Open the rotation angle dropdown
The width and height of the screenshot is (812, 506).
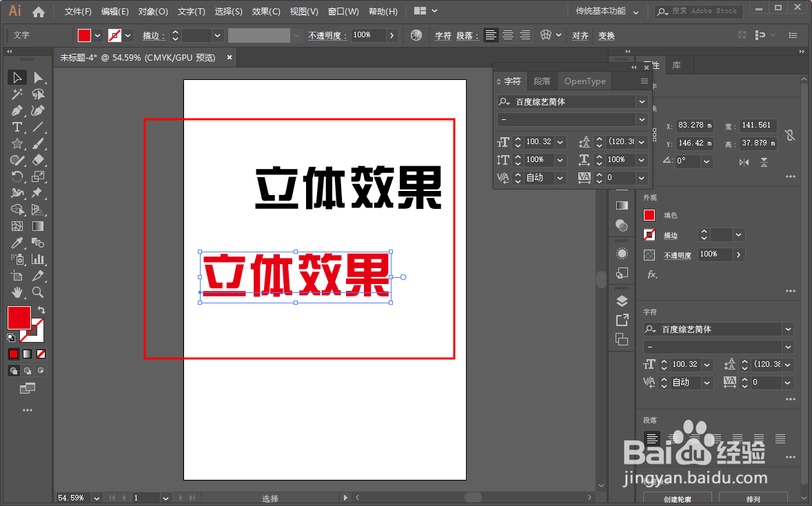707,161
